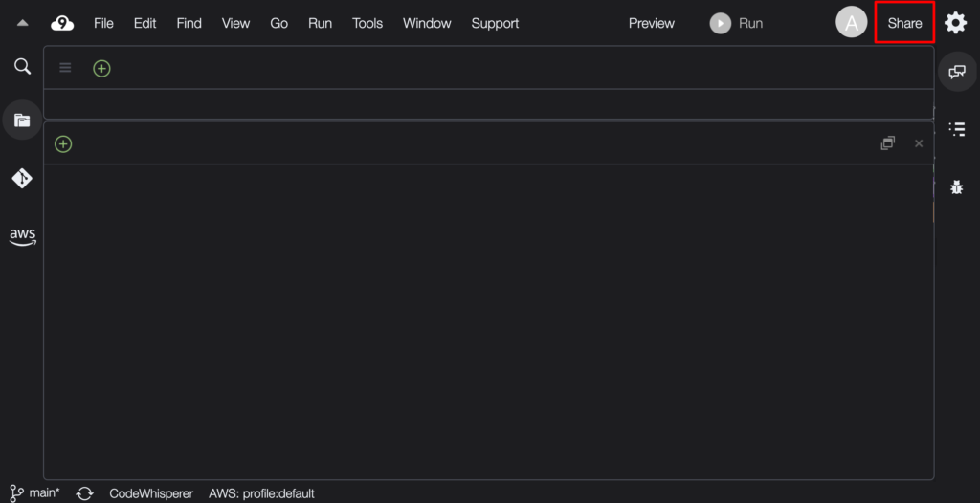Screen dimensions: 980x503
Task: Open the editor pane tab list menu
Action: click(65, 68)
